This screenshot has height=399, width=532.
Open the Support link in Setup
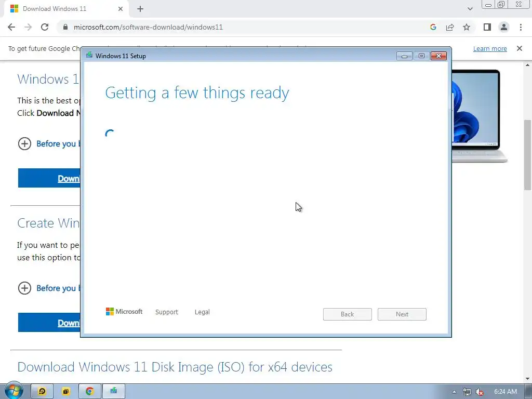click(x=167, y=312)
